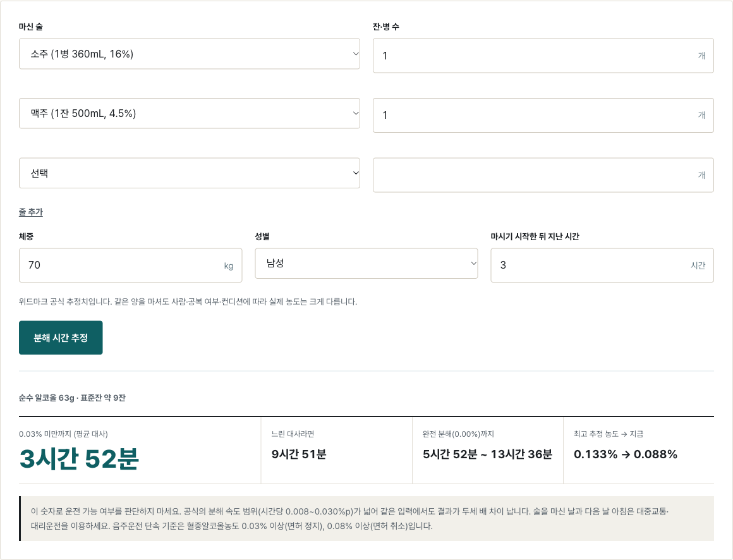Viewport: 733px width, 560px height.
Task: Click the elapsed hours input showing 3 시간
Action: point(602,265)
